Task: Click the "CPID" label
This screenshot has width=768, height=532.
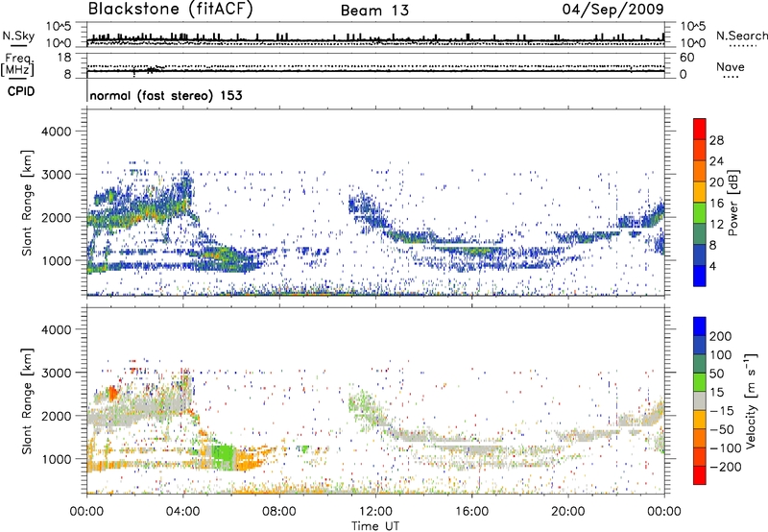Action: 21,91
